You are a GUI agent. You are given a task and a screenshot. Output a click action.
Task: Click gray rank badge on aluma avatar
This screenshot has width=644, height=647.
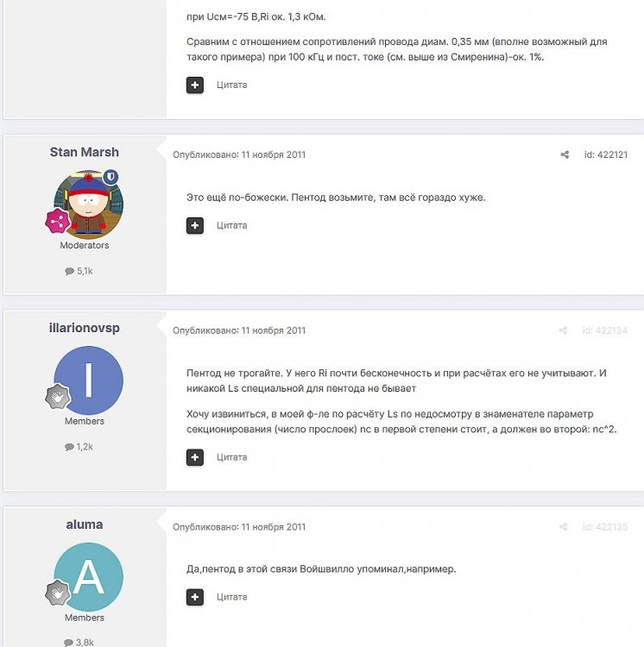tap(58, 593)
